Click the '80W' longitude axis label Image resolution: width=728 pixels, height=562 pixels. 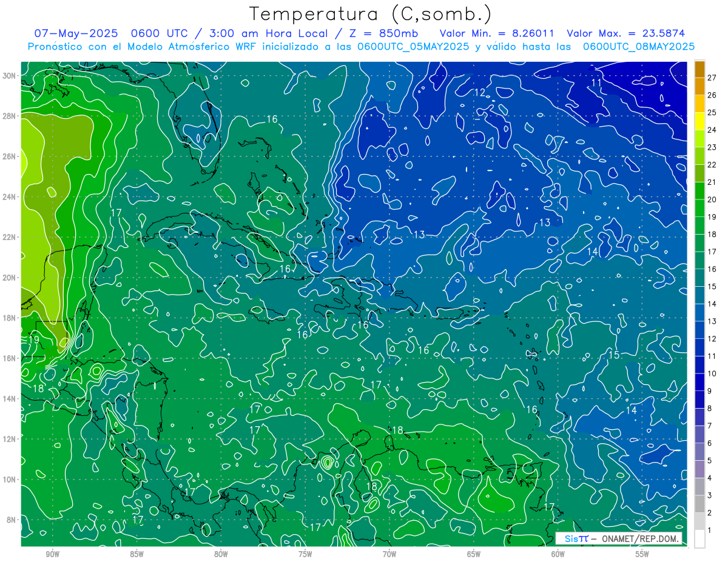coord(221,554)
